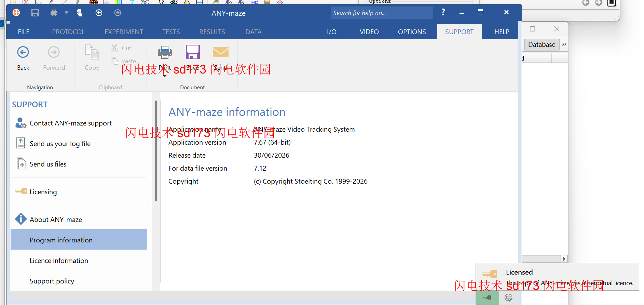Select 'Send us files' in the sidebar
The height and width of the screenshot is (305, 644).
48,164
